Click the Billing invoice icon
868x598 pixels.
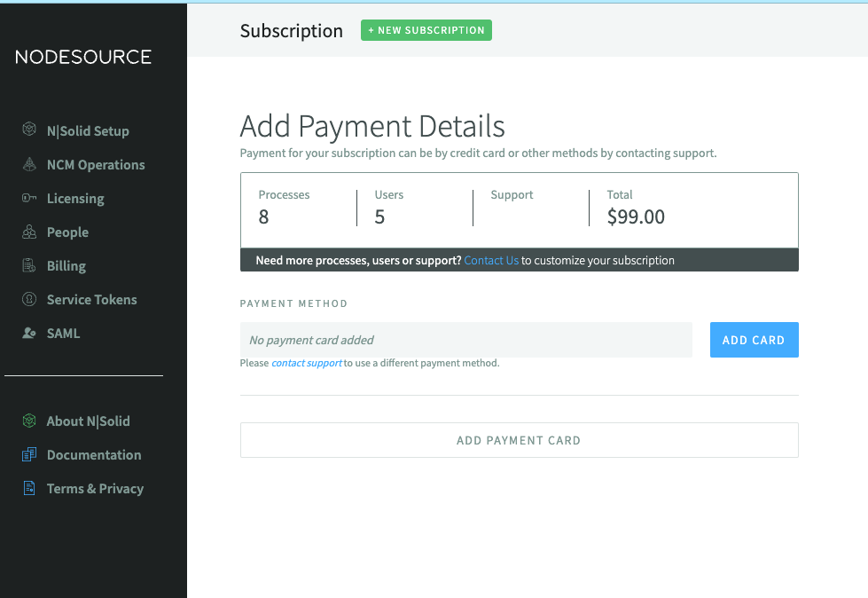coord(28,265)
